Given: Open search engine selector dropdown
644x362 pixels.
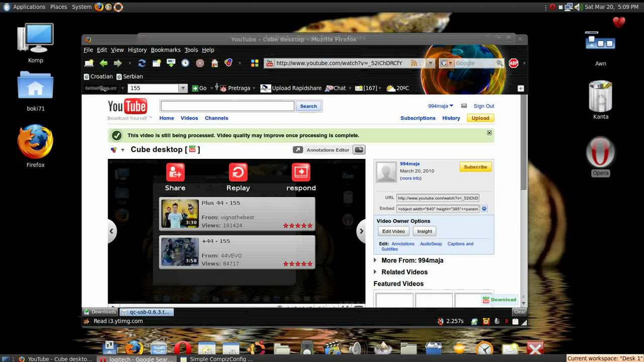Looking at the screenshot, I should (451, 63).
